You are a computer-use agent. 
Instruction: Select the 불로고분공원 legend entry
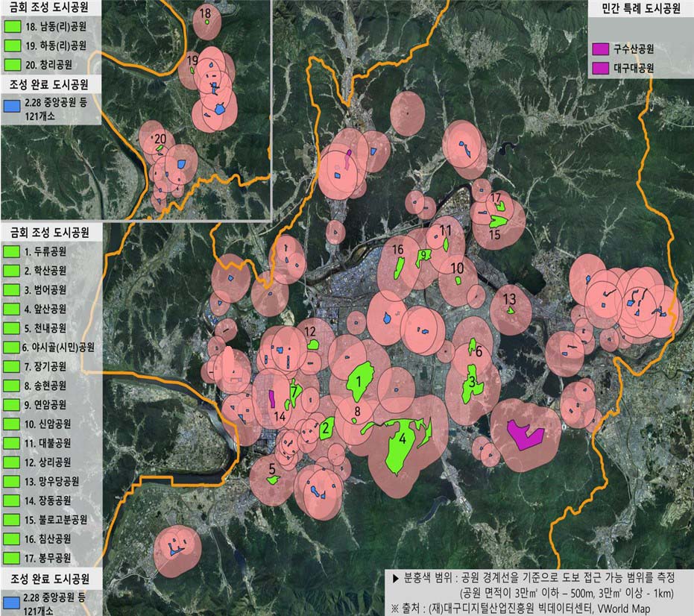(55, 519)
